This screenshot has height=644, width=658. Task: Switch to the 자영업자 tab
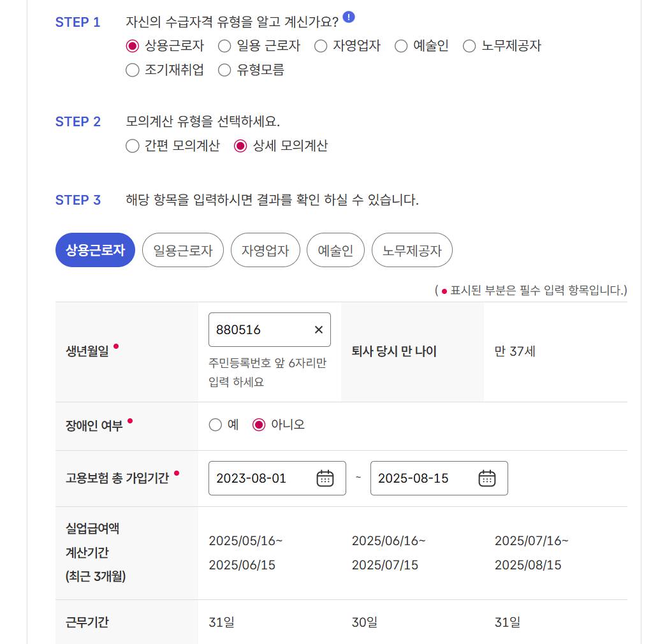click(265, 250)
